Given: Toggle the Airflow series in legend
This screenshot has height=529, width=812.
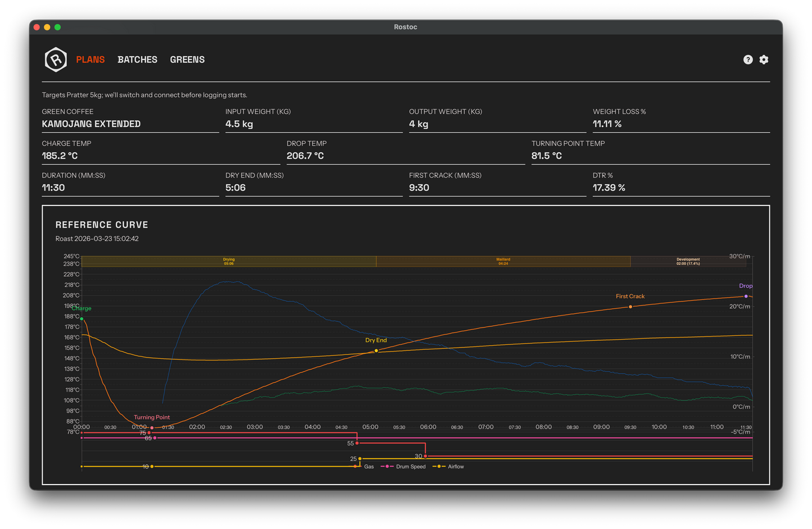Looking at the screenshot, I should (448, 467).
